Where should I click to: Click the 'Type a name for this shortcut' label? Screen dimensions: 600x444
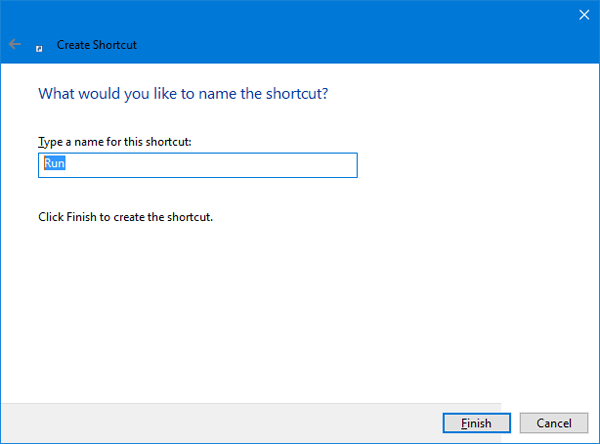tap(114, 142)
